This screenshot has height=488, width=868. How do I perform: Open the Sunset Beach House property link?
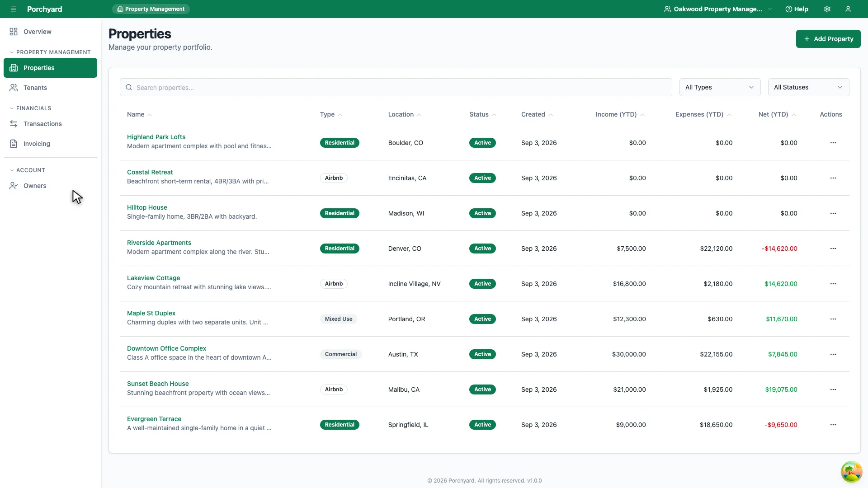pyautogui.click(x=158, y=384)
